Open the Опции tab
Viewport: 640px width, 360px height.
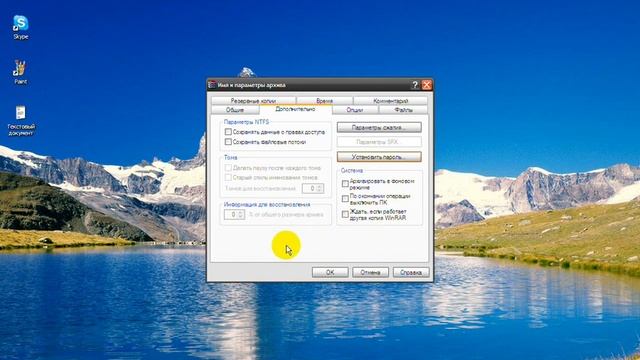[x=355, y=110]
